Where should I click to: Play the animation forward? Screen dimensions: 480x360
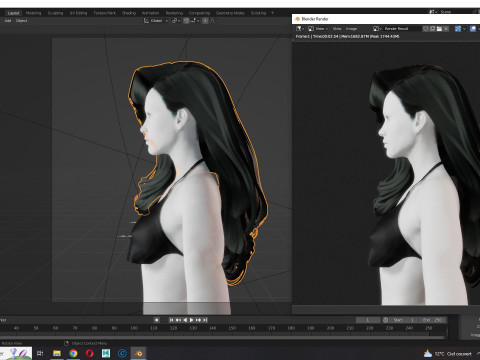coord(192,320)
